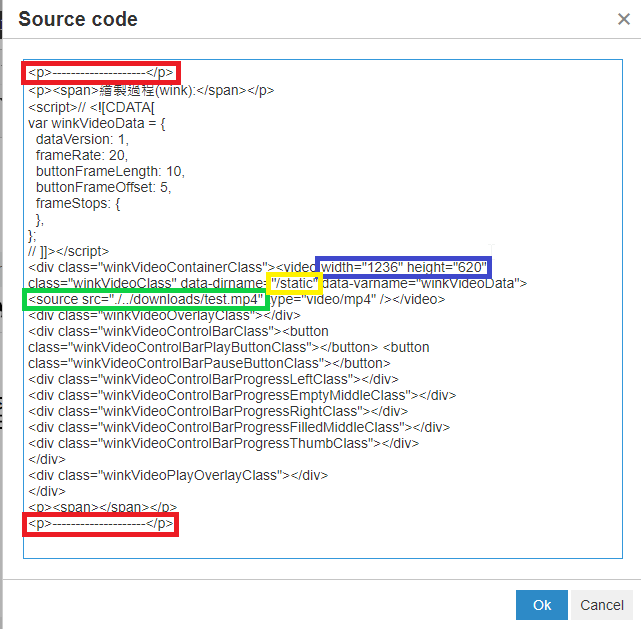Click the '// ]]></script>' line
Screen dimensions: 641x629
tap(68, 251)
